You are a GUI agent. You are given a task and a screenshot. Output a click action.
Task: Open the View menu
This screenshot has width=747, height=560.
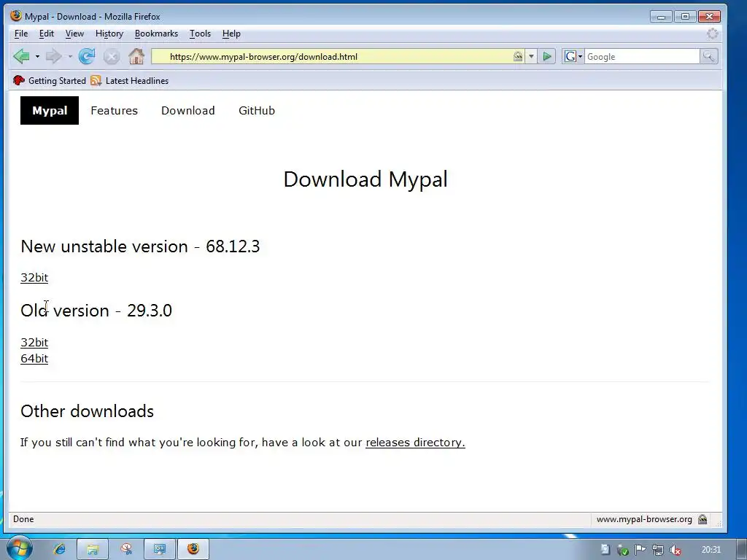pyautogui.click(x=74, y=34)
